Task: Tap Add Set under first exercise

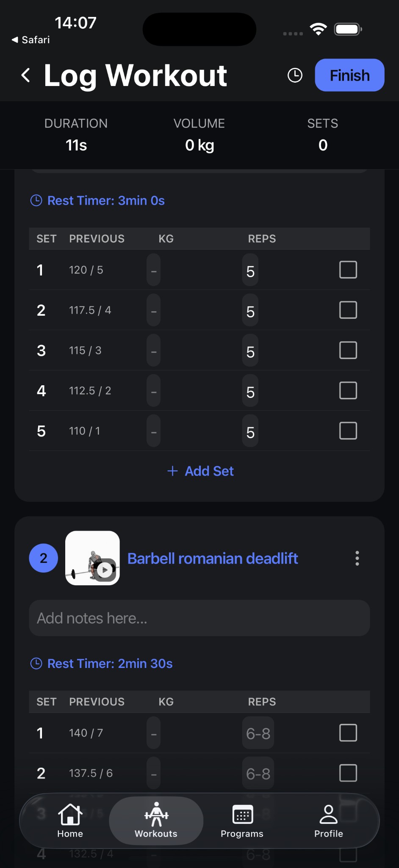Action: (200, 471)
